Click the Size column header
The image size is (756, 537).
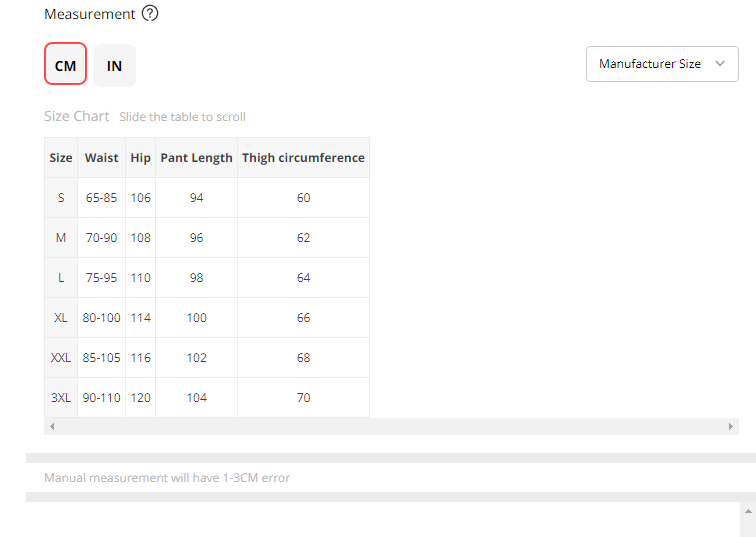pos(61,158)
